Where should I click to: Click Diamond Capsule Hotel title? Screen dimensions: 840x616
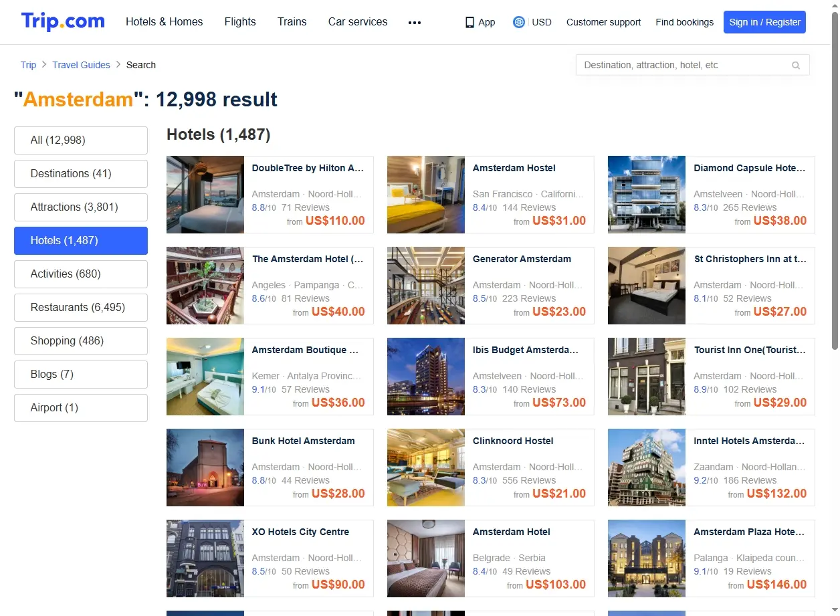750,168
